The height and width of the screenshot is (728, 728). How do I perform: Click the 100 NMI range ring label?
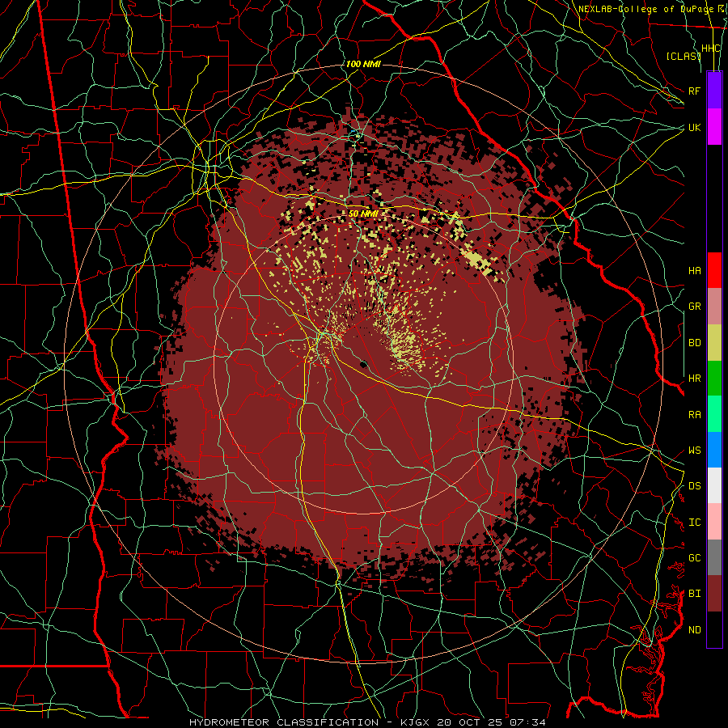tap(363, 64)
